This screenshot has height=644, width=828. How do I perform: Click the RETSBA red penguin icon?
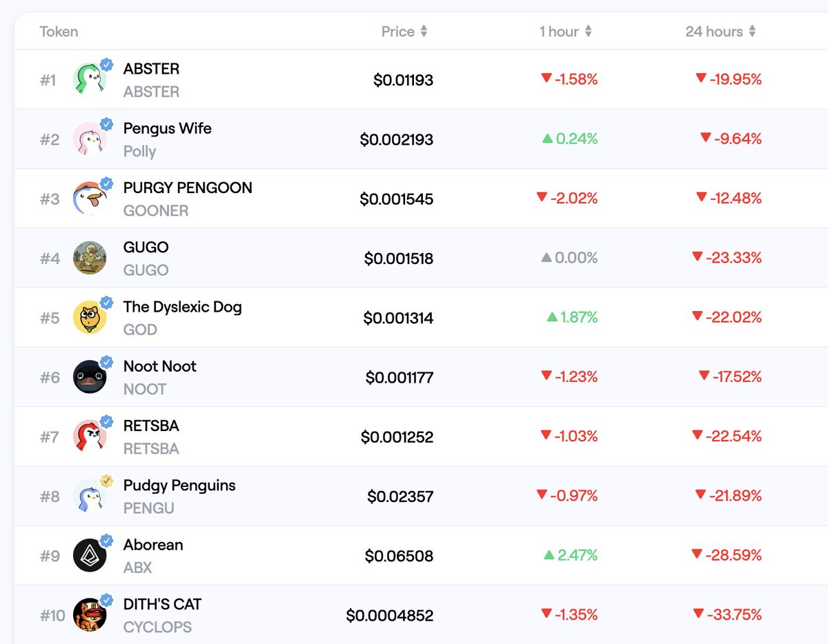[x=90, y=436]
